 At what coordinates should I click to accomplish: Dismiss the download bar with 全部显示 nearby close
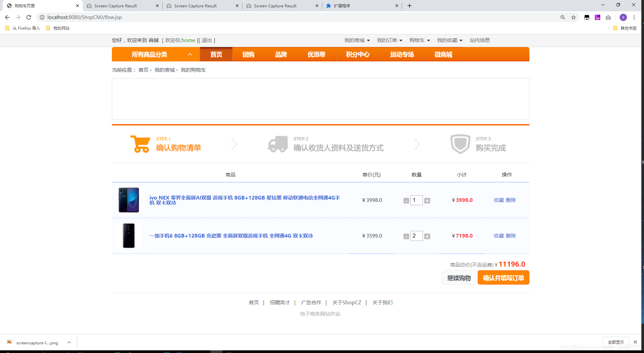[635, 342]
